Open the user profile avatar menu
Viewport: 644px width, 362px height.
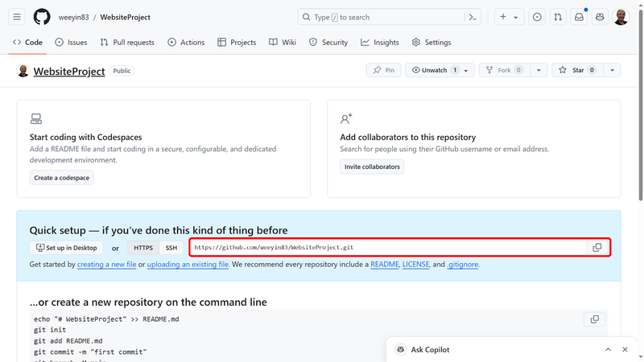(x=621, y=17)
